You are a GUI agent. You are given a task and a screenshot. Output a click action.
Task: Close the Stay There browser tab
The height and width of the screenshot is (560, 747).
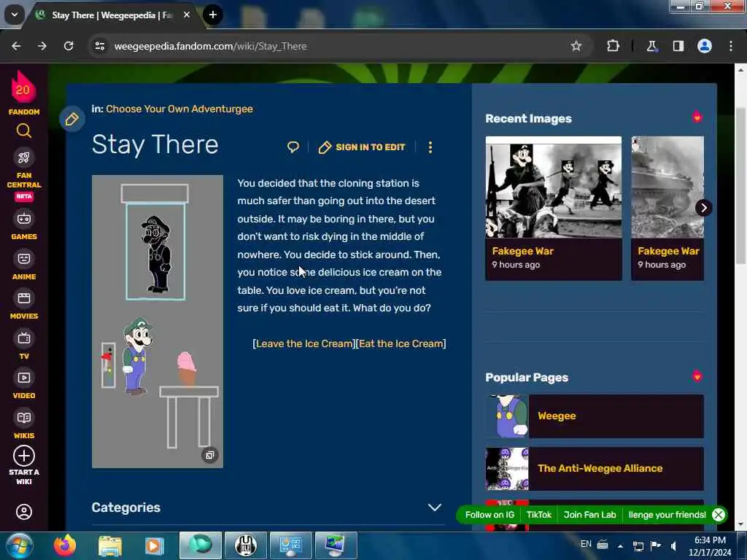click(187, 15)
